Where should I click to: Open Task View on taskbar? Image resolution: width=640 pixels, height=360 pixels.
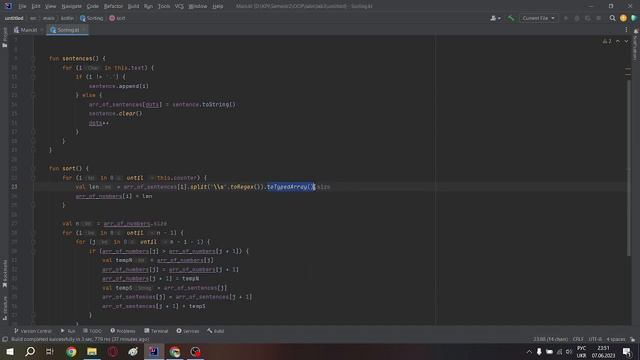coord(50,351)
